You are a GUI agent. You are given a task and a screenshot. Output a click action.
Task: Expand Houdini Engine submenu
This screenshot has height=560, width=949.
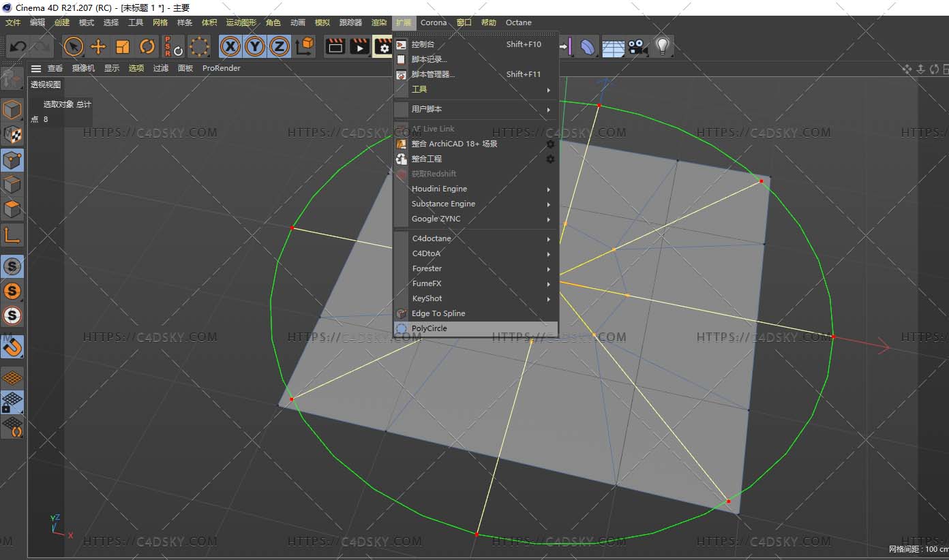pos(476,189)
